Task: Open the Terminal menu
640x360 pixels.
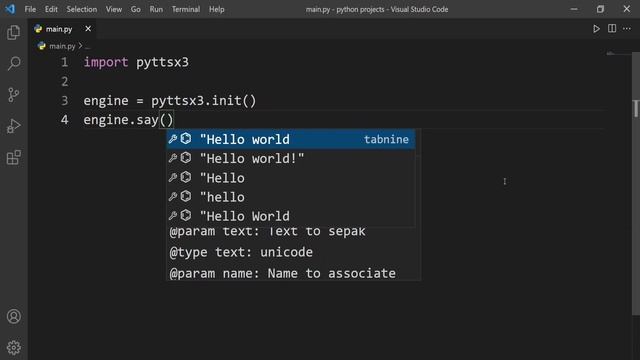Action: pos(186,9)
